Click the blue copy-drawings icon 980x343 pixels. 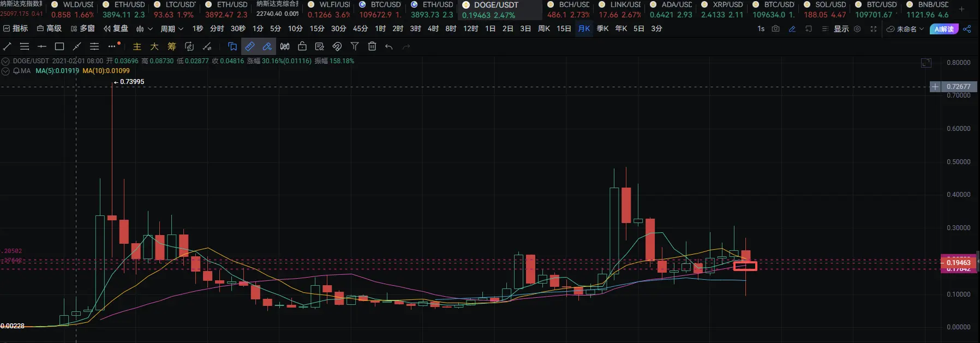pyautogui.click(x=232, y=46)
